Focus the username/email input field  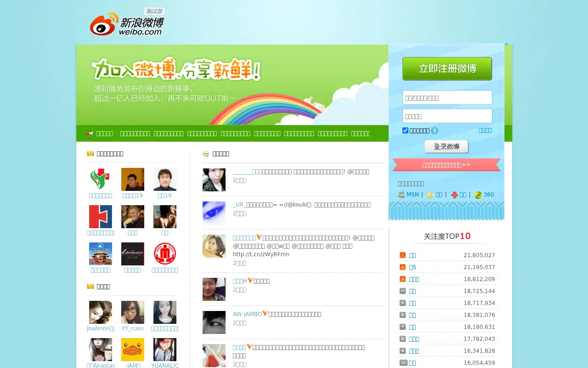coord(447,98)
